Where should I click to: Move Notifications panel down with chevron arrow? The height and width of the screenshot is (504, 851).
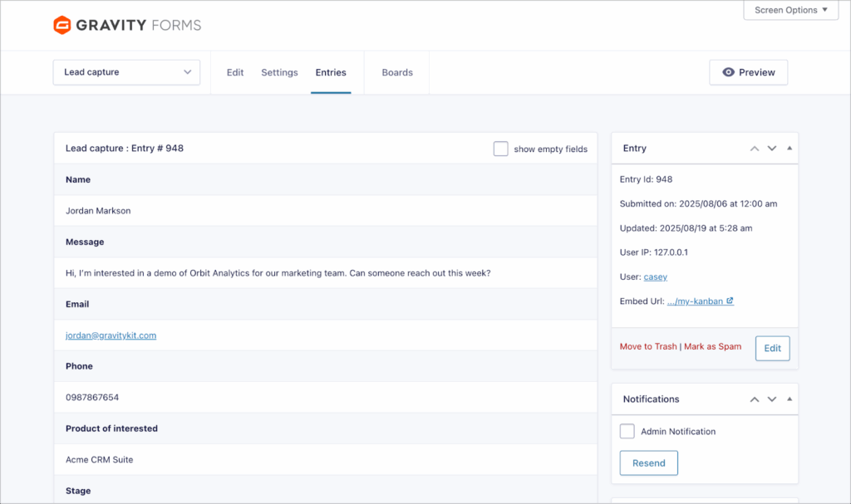[772, 399]
